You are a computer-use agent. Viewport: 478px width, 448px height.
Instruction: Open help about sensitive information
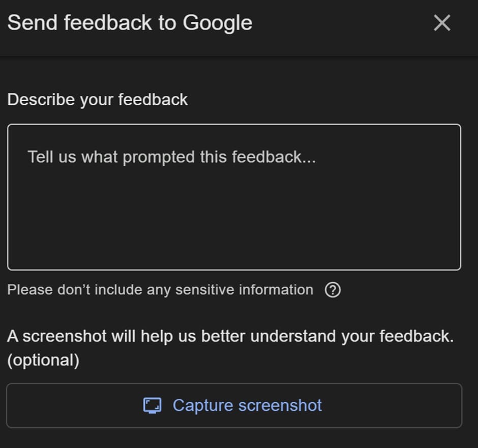(x=333, y=290)
